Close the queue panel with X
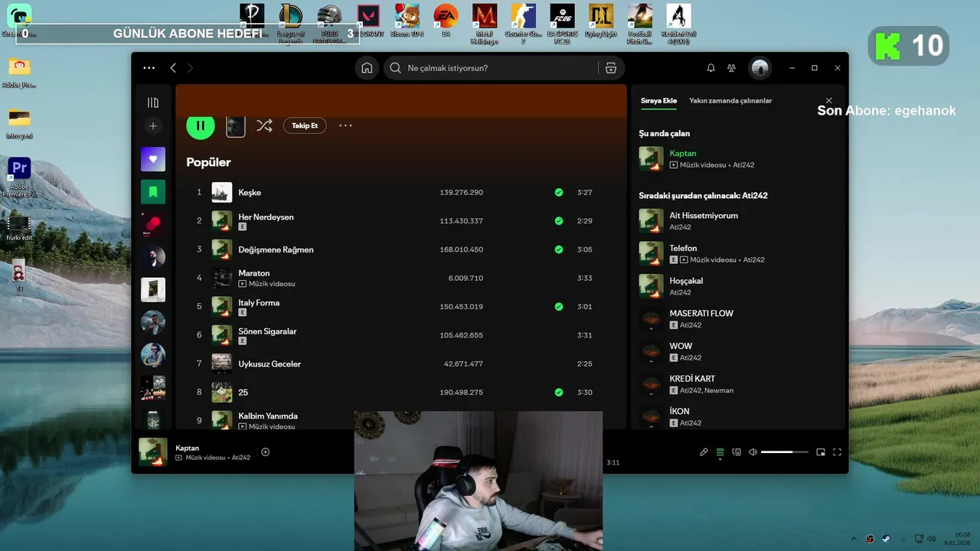The width and height of the screenshot is (980, 551). (x=828, y=100)
